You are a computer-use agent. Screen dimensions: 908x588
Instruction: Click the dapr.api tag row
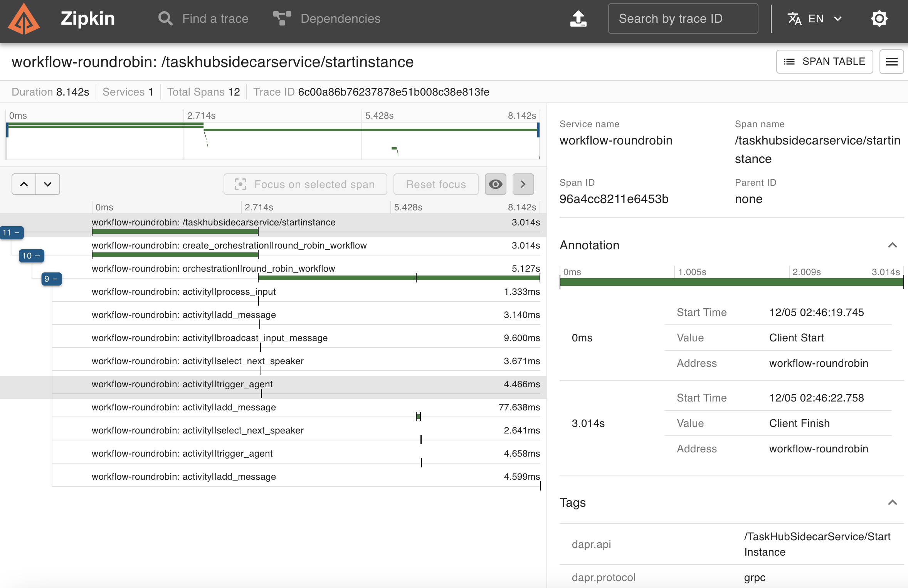click(x=731, y=544)
